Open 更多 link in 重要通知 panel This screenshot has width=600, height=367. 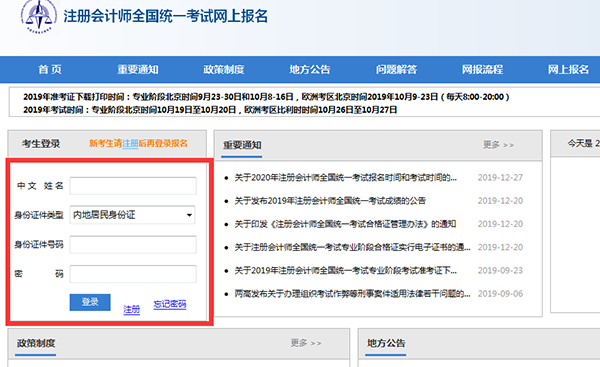click(498, 145)
